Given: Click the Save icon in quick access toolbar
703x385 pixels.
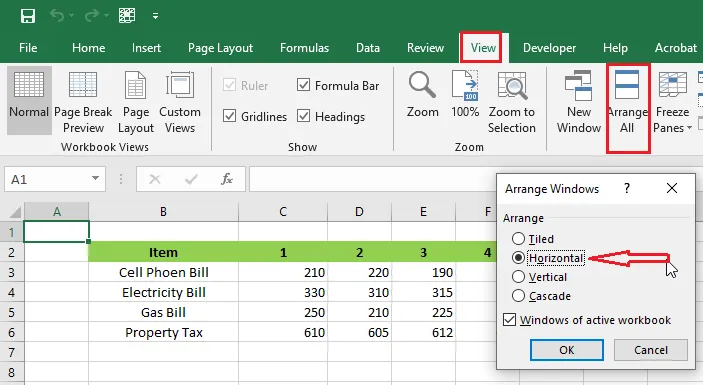Looking at the screenshot, I should 28,16.
